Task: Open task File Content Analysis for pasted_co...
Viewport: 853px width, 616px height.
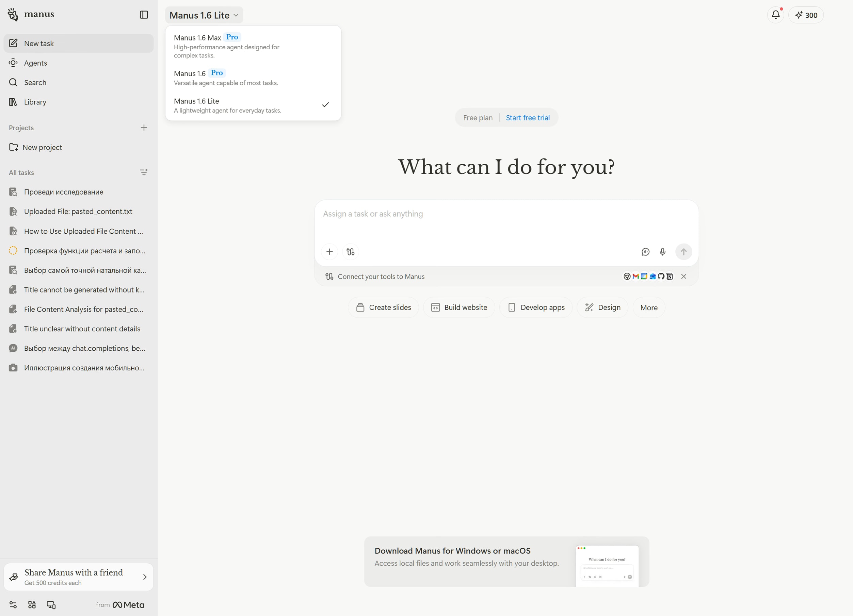Action: [79, 309]
